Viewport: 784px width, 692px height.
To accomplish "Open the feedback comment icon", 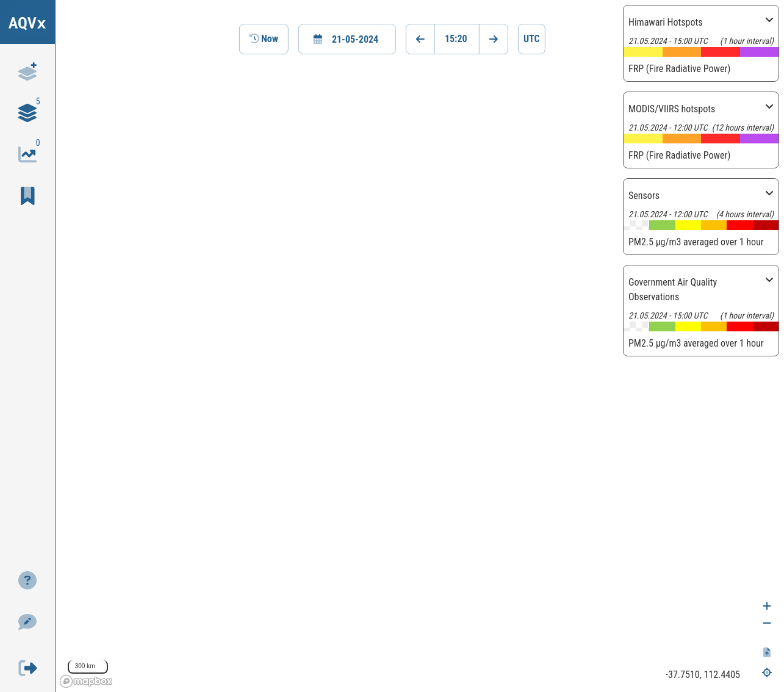I will point(27,622).
